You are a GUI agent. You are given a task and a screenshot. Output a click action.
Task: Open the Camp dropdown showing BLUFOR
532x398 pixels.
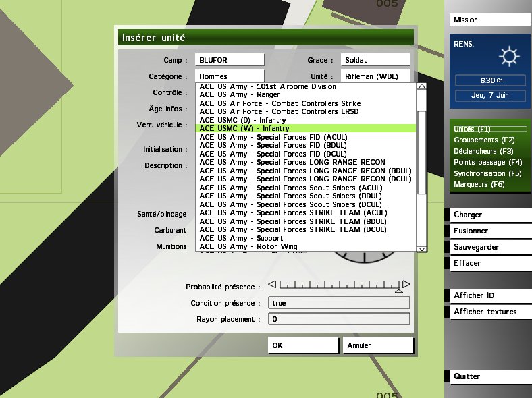coord(230,60)
